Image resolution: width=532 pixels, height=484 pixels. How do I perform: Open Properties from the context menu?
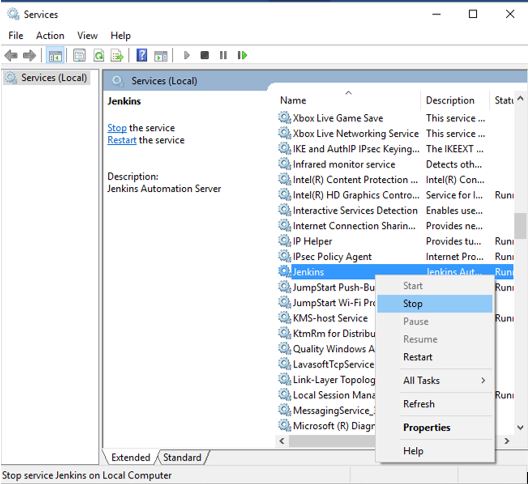pyautogui.click(x=435, y=428)
